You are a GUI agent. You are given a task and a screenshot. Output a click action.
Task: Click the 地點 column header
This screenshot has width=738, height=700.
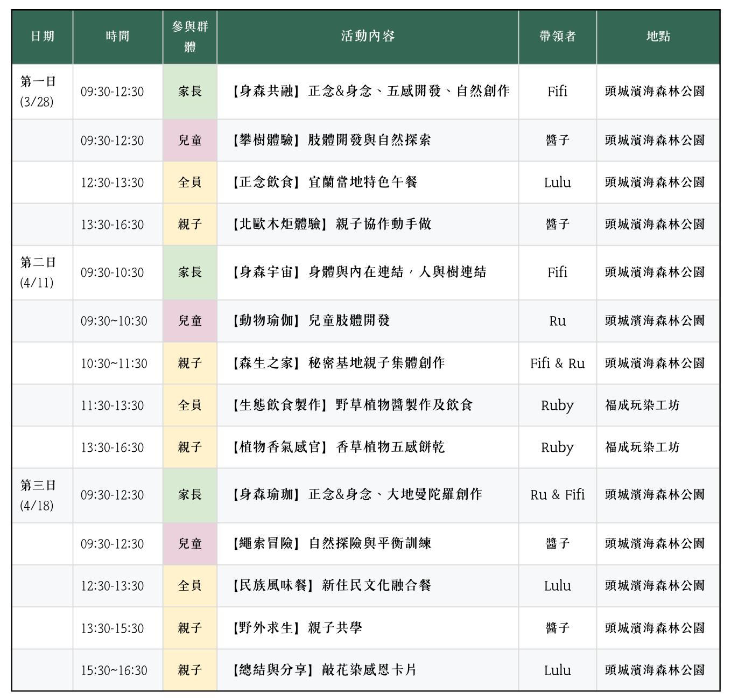coord(658,37)
